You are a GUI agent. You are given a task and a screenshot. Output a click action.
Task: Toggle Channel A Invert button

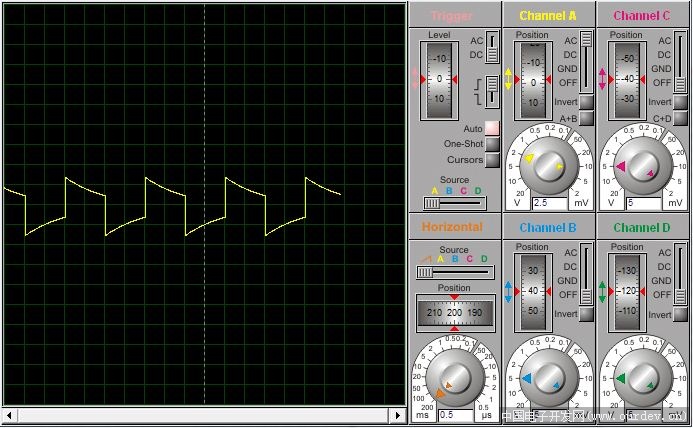pyautogui.click(x=586, y=102)
